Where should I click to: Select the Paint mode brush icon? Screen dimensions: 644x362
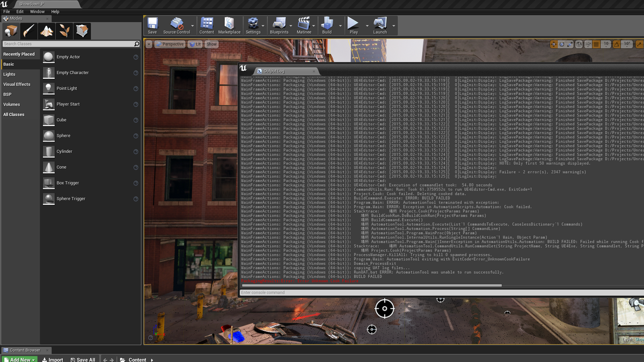[28, 31]
